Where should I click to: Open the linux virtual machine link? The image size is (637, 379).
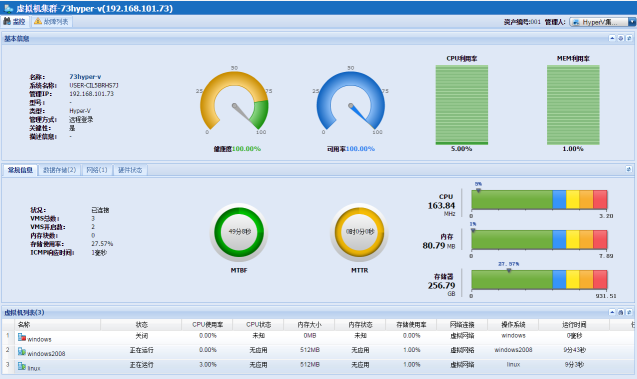point(34,368)
